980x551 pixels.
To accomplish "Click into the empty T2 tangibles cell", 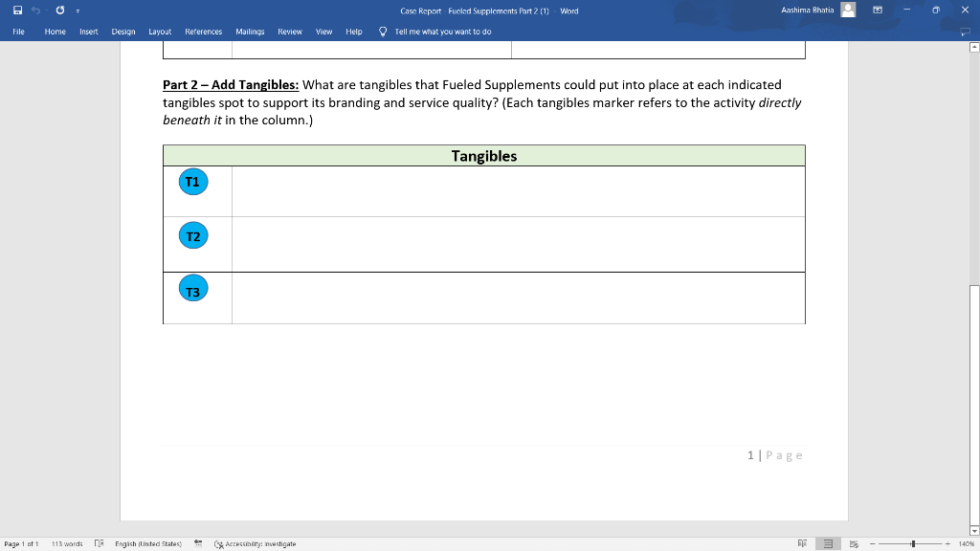I will (x=518, y=244).
